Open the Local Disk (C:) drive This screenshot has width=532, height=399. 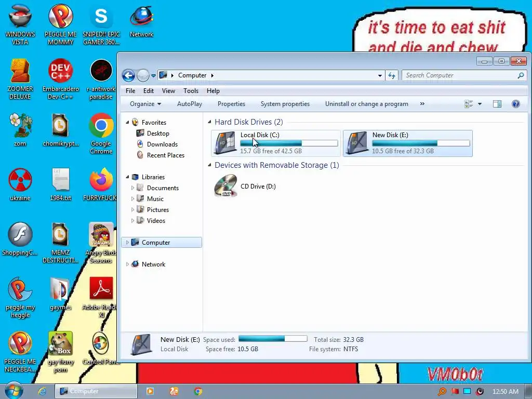pyautogui.click(x=275, y=143)
